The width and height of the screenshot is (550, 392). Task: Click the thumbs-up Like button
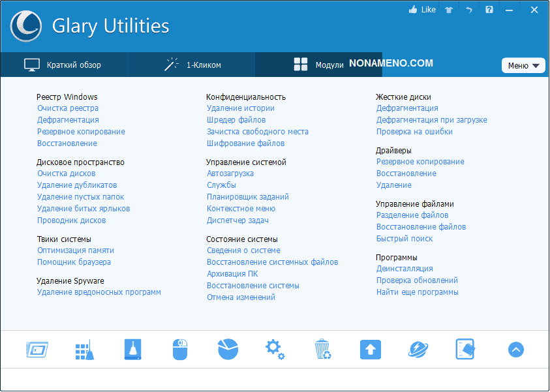click(421, 10)
